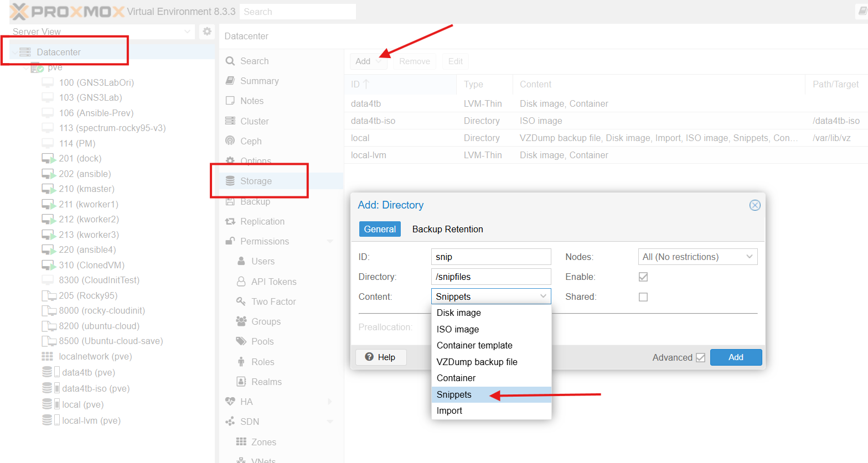Open Help in the dialog
This screenshot has height=463, width=868.
(x=381, y=357)
